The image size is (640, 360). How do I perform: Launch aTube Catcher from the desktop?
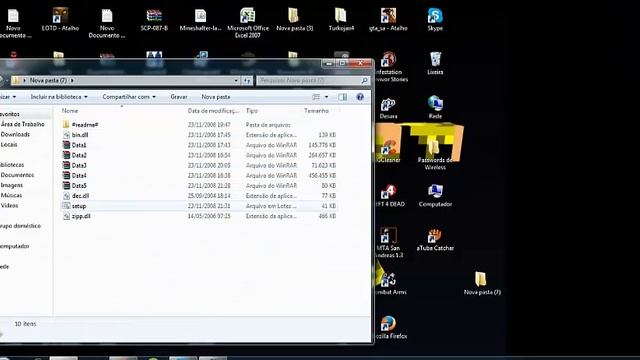pos(435,240)
